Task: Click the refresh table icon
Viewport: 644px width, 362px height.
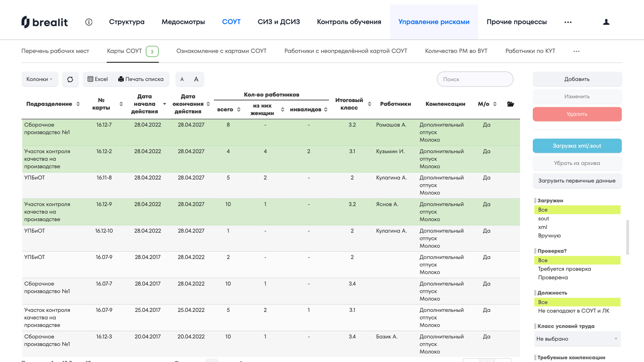Action: [x=70, y=79]
